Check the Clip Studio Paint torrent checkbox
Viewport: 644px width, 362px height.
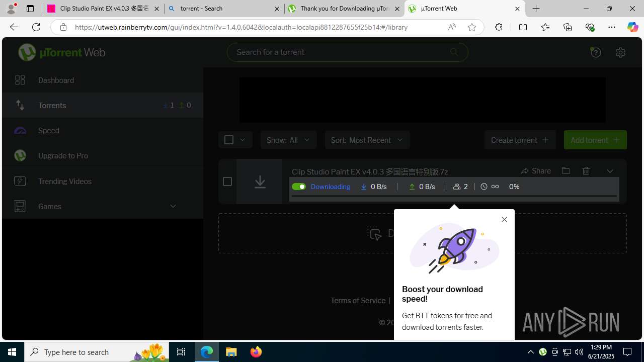[227, 182]
